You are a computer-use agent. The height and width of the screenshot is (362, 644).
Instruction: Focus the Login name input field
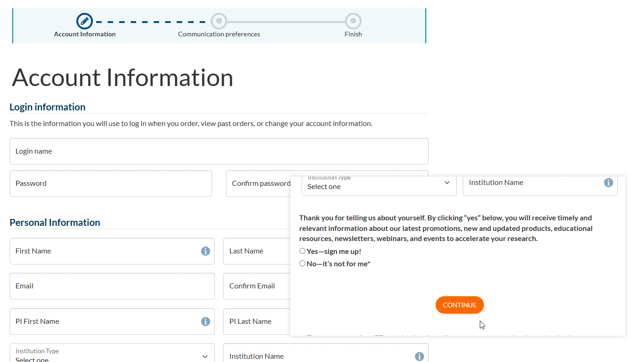point(218,151)
